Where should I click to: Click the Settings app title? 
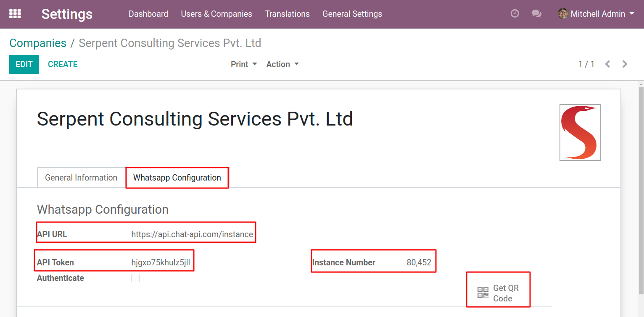click(67, 14)
